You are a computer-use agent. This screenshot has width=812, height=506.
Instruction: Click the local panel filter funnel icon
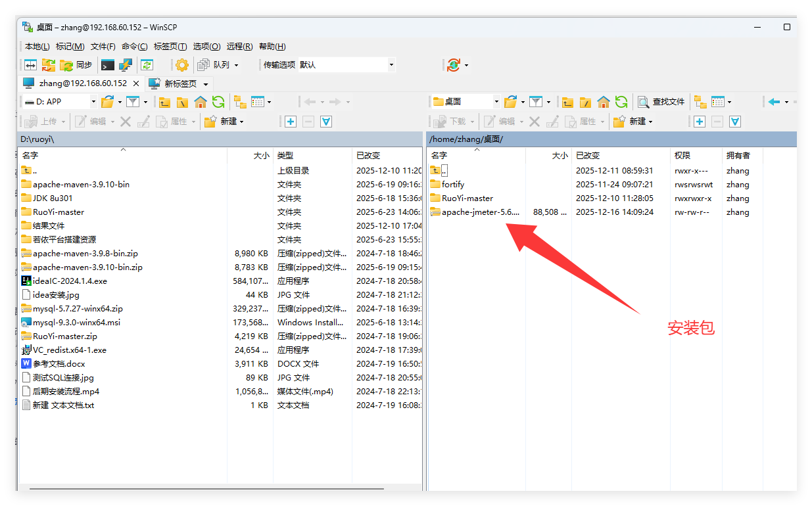(x=132, y=102)
